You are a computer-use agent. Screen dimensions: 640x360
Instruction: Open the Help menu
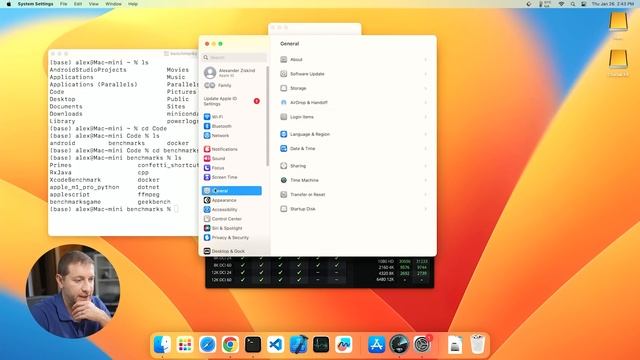[133, 4]
